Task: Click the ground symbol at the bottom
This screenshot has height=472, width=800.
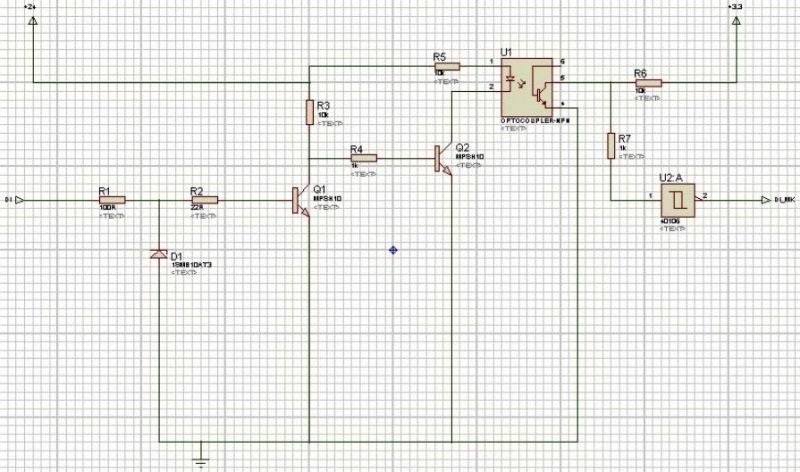Action: pyautogui.click(x=200, y=461)
